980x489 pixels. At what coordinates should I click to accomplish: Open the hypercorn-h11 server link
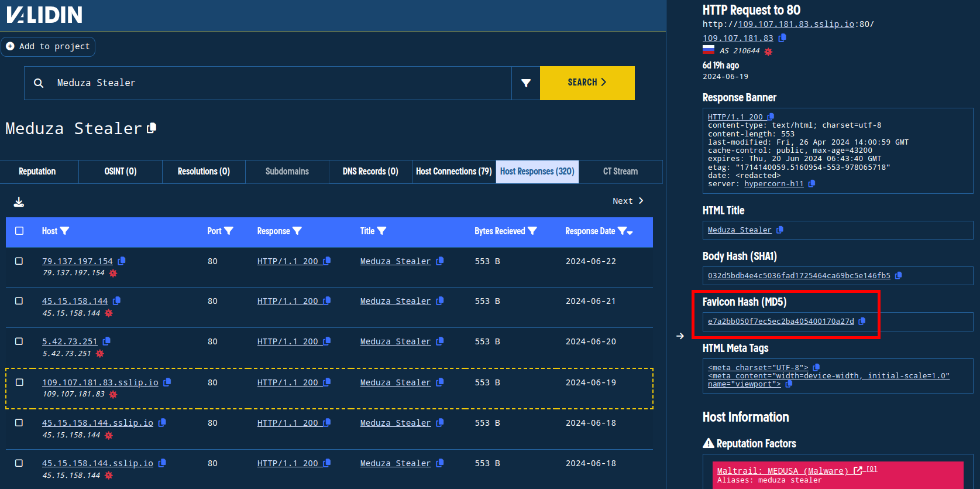(773, 184)
